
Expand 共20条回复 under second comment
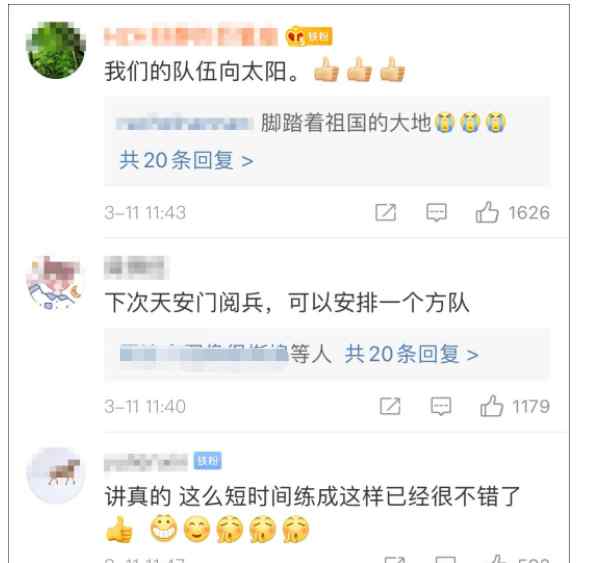click(411, 354)
